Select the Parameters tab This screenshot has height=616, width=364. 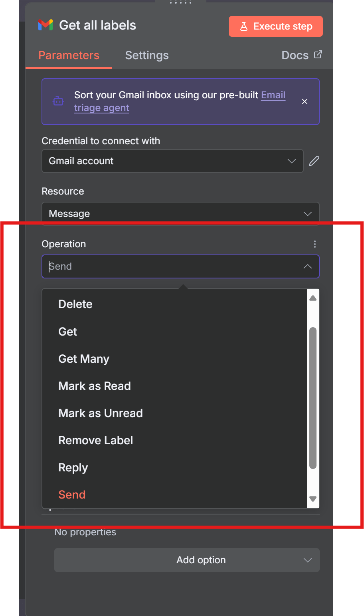tap(69, 56)
